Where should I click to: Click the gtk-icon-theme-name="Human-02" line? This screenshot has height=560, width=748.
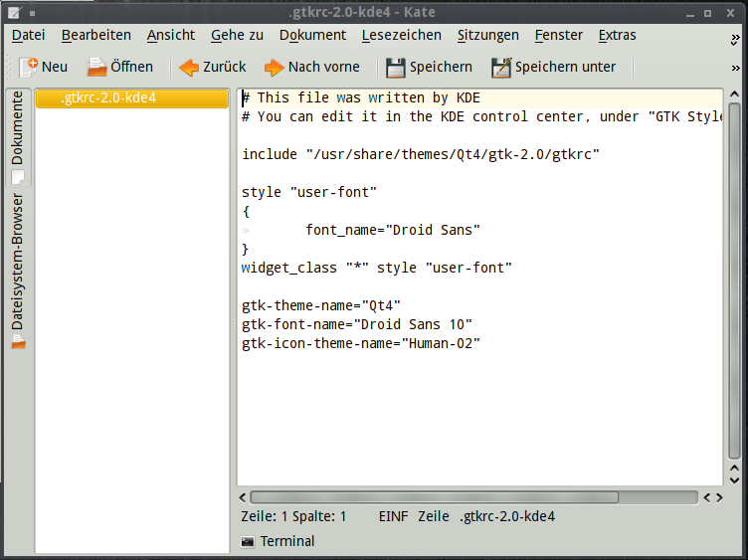pos(361,343)
